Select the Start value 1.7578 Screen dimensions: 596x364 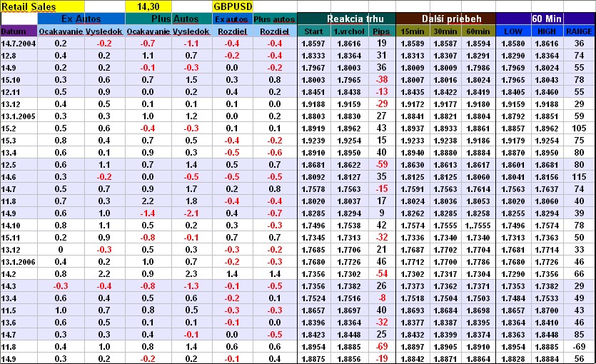click(313, 189)
